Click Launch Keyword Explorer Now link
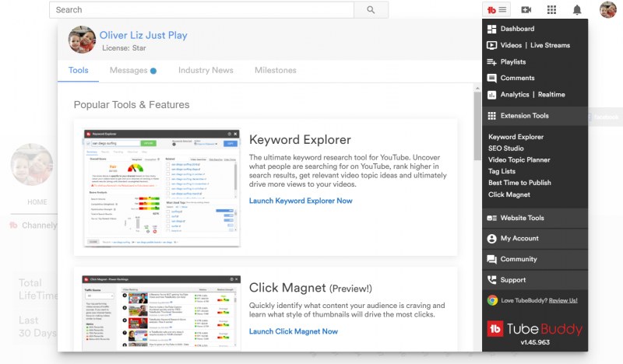The width and height of the screenshot is (623, 364). click(301, 201)
